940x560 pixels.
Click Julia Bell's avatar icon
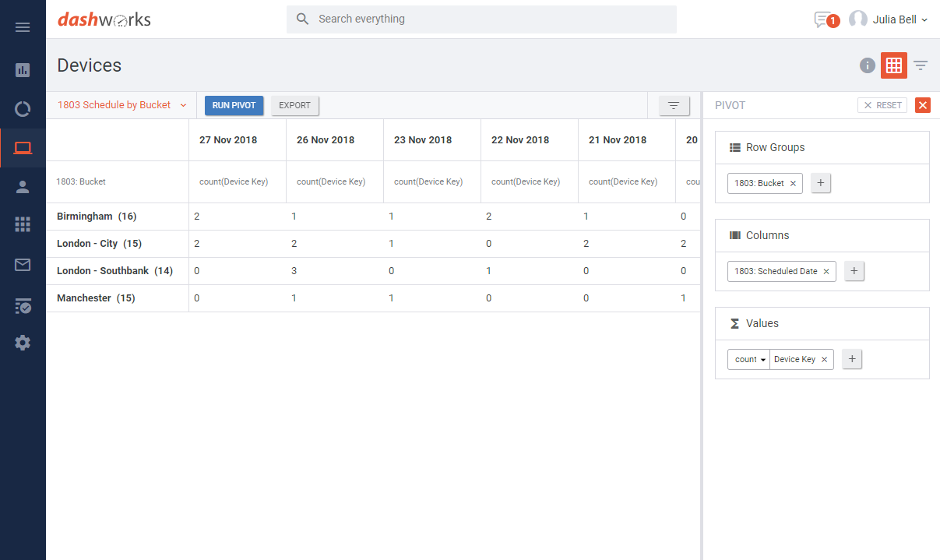[857, 19]
